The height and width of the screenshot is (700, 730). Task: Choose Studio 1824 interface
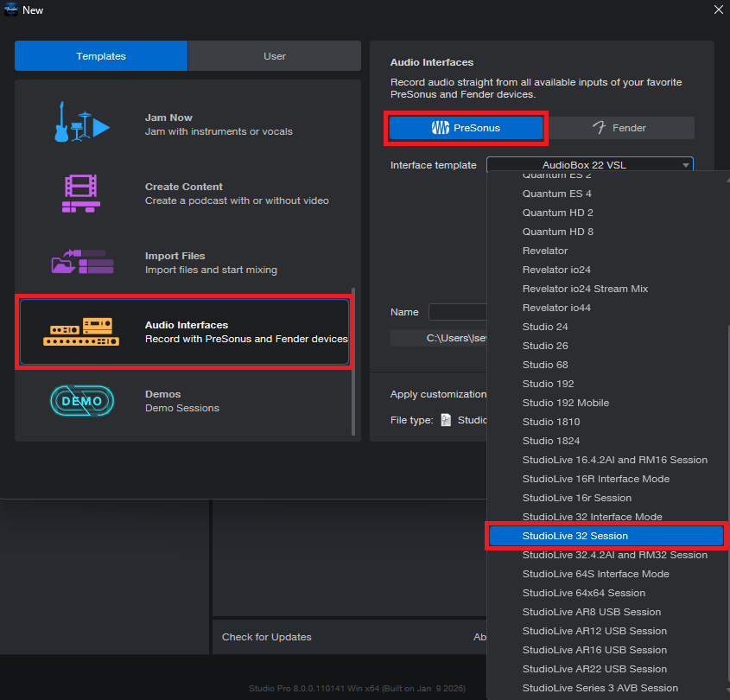(607, 441)
